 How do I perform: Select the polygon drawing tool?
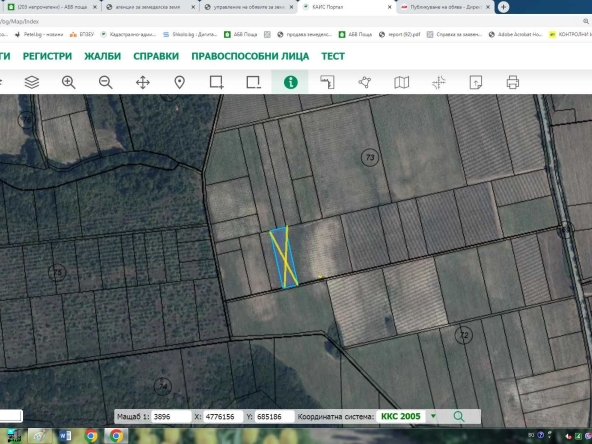coord(365,82)
